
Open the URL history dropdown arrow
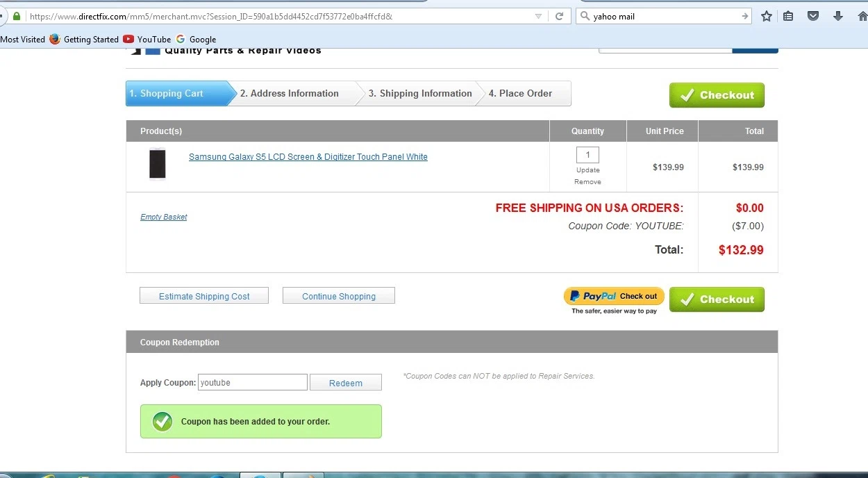point(539,16)
